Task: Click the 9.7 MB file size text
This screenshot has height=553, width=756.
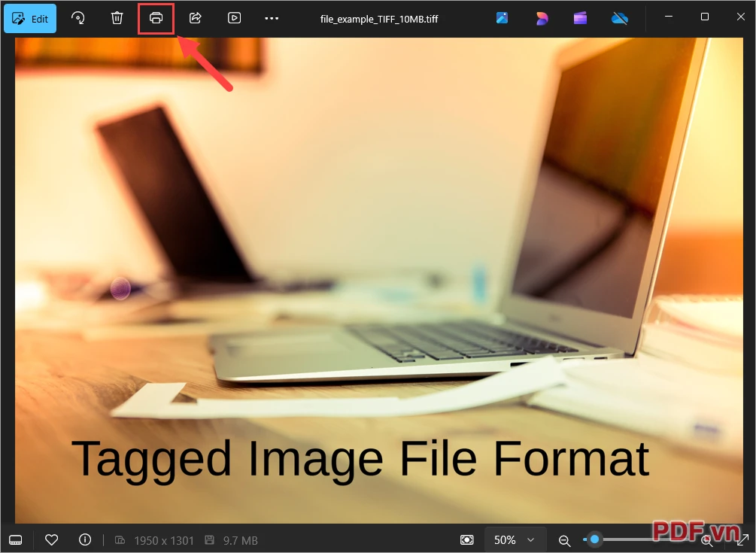Action: (240, 540)
